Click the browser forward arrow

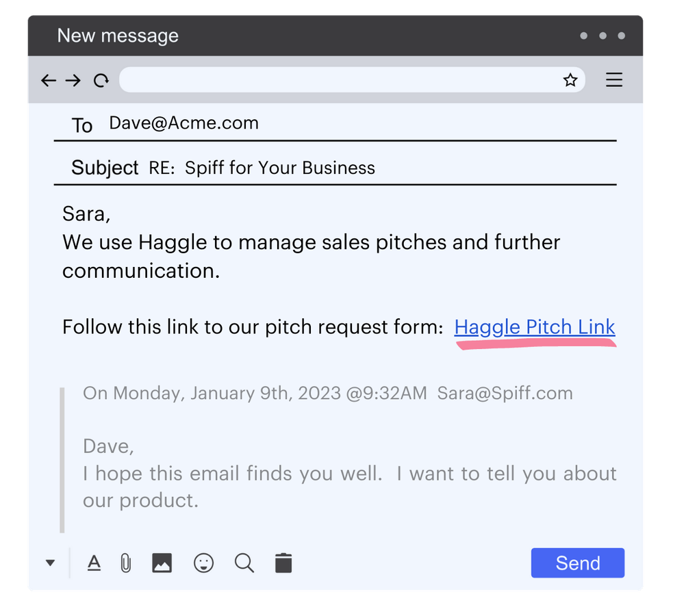[73, 81]
